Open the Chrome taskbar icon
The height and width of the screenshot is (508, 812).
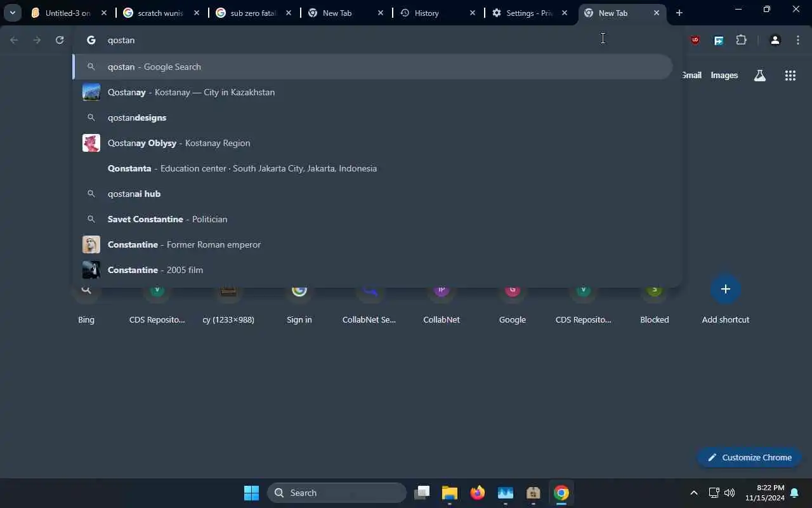click(561, 493)
